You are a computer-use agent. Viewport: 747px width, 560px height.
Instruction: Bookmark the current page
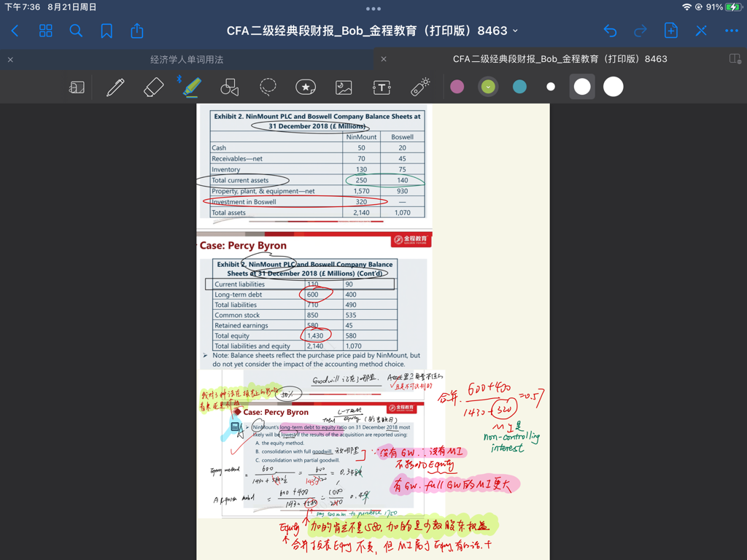[107, 31]
